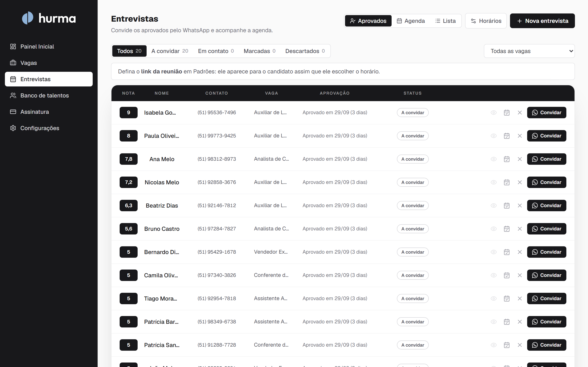Click calendar icon in Ana Melo row
Viewport: 588px width, 367px height.
coord(507,159)
